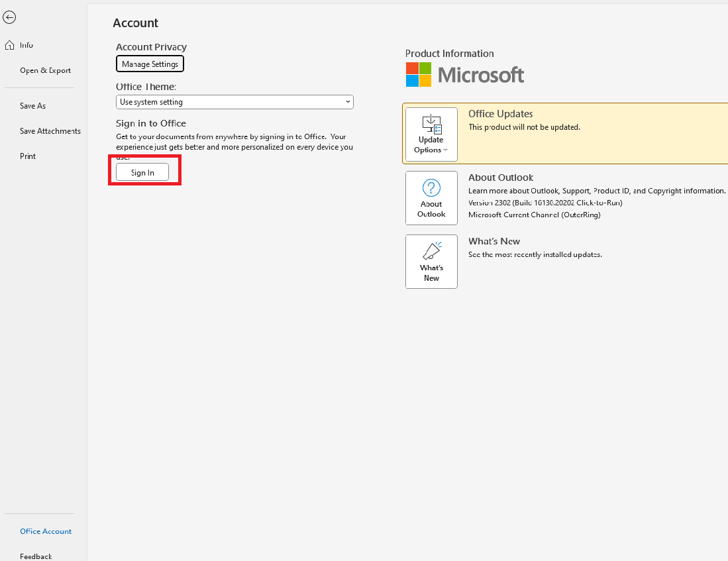Open the Save As page
The image size is (728, 561).
(31, 105)
